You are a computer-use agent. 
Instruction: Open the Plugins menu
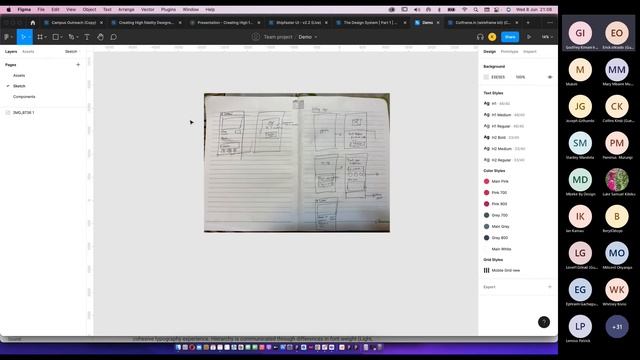pyautogui.click(x=168, y=9)
